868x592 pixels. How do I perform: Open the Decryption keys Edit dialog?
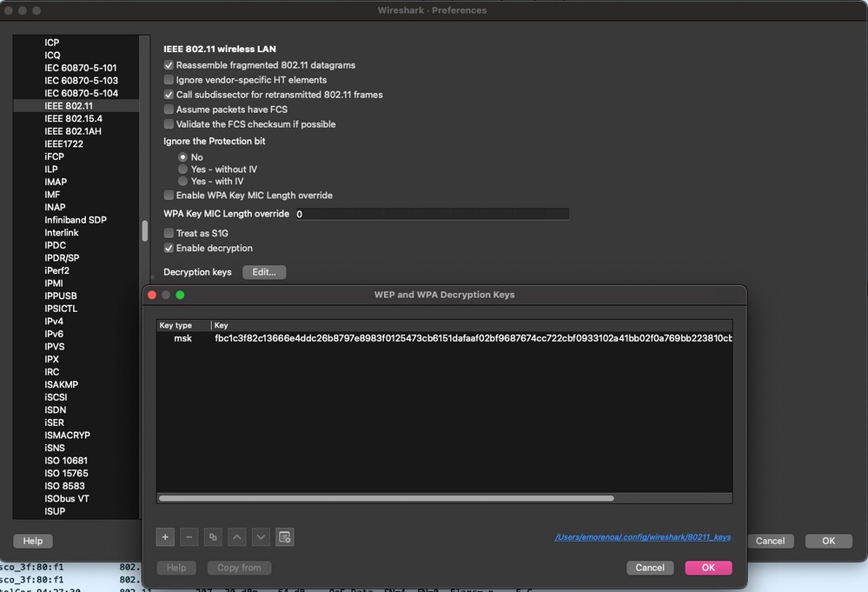pos(263,271)
